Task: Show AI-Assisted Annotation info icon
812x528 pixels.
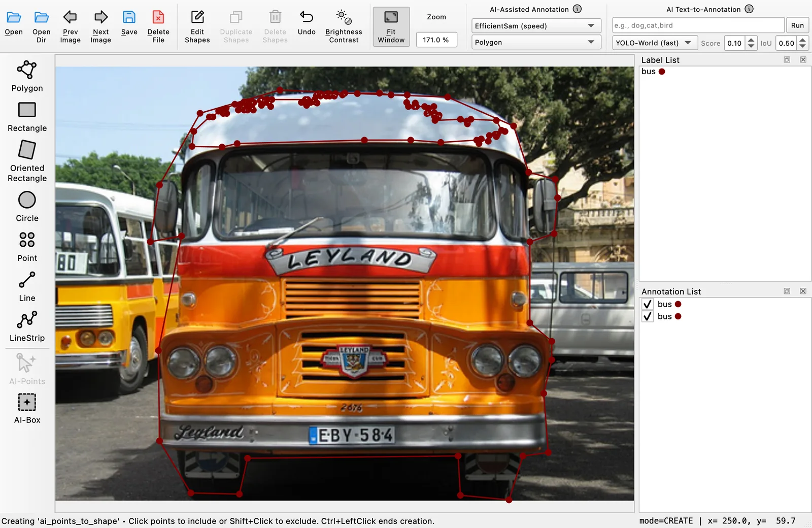Action: pos(577,9)
